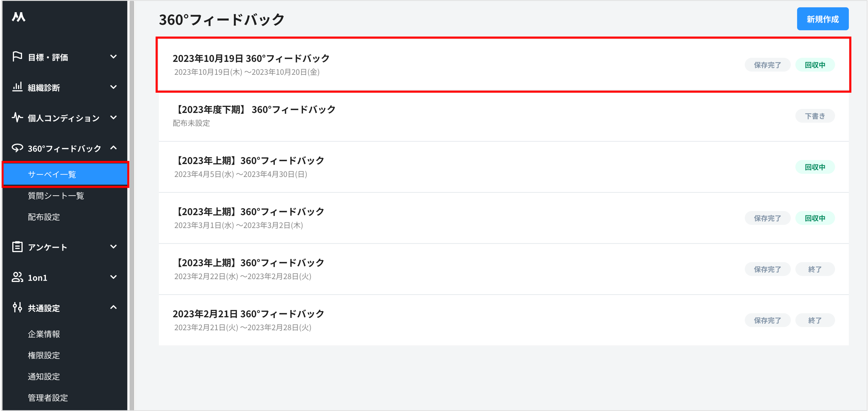Select サーベイ一覧 in the sidebar
868x411 pixels.
click(x=52, y=174)
